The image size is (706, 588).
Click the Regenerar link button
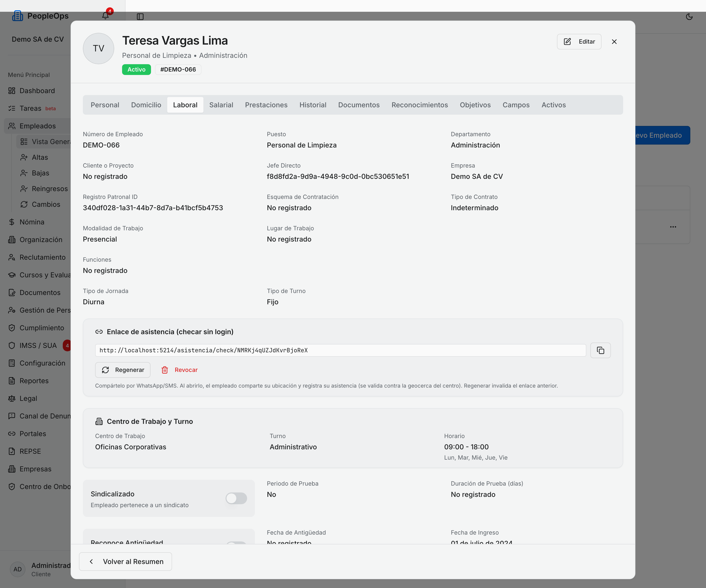coord(123,370)
